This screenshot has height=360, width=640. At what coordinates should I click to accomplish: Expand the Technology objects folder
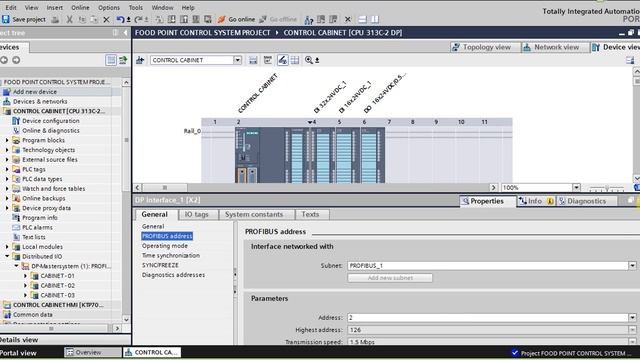pyautogui.click(x=7, y=150)
